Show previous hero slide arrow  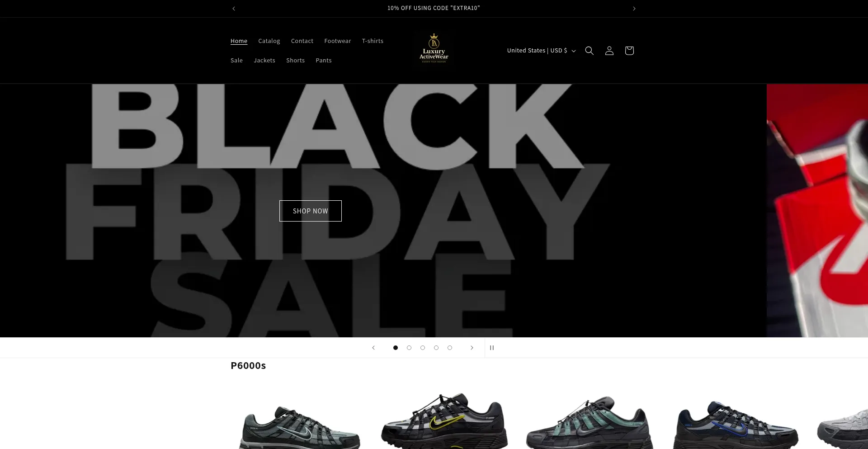click(373, 348)
